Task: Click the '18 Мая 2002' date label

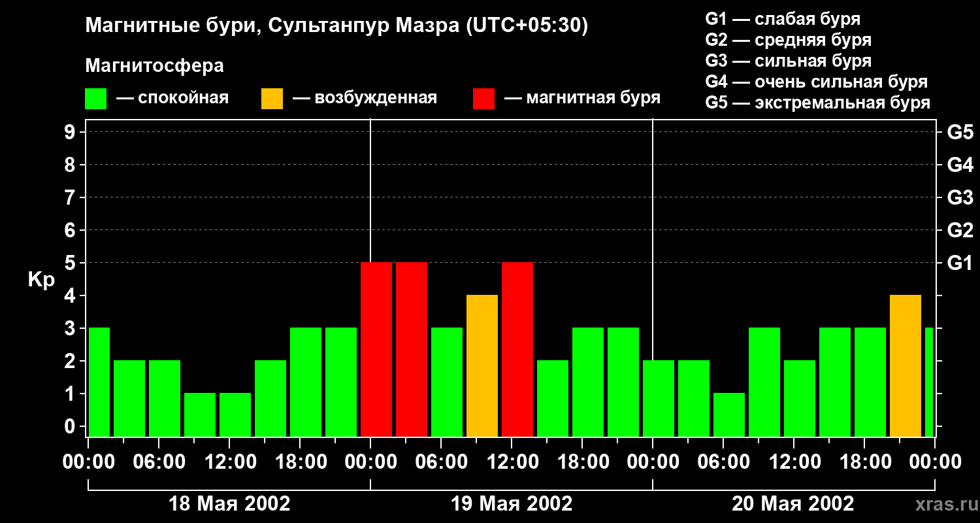Action: click(x=229, y=504)
